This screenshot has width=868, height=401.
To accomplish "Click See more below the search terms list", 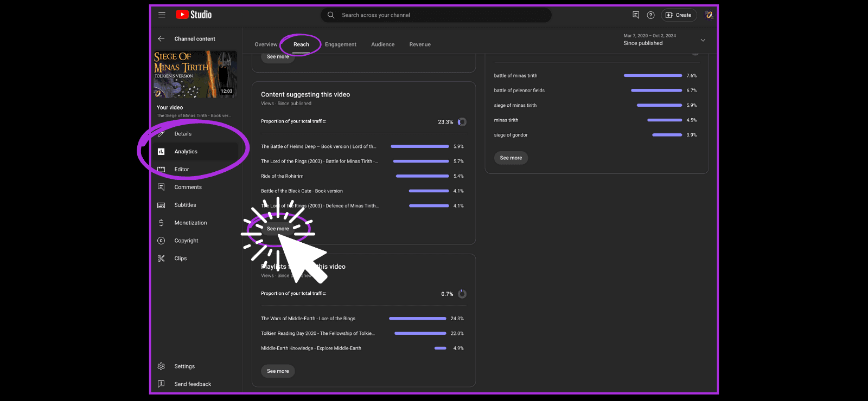I will (511, 158).
